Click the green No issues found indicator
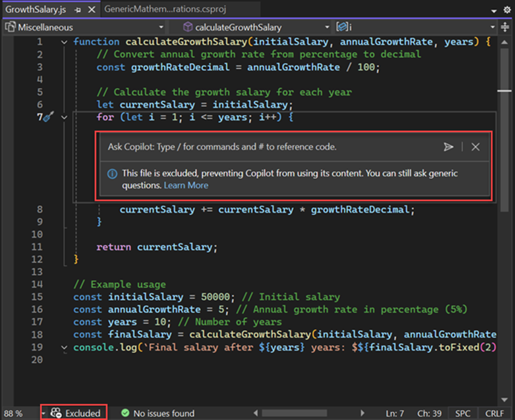The height and width of the screenshot is (420, 515). pos(158,413)
